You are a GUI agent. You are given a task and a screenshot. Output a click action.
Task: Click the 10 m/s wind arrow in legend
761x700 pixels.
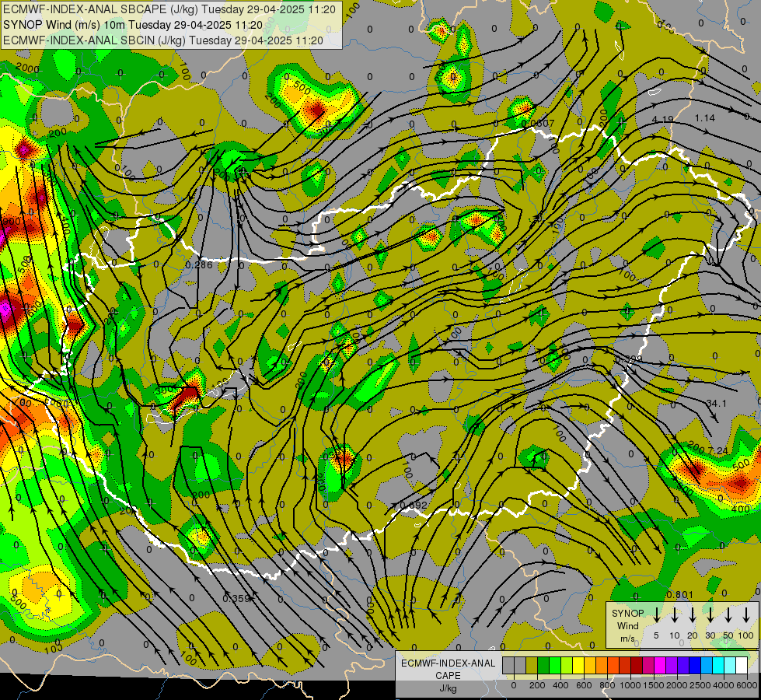pyautogui.click(x=674, y=614)
